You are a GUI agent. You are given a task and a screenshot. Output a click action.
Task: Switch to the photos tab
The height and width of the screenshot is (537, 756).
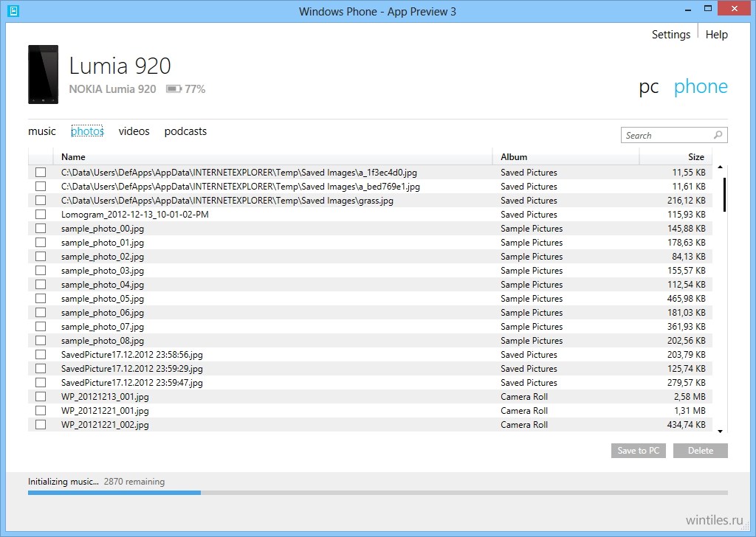[x=87, y=131]
